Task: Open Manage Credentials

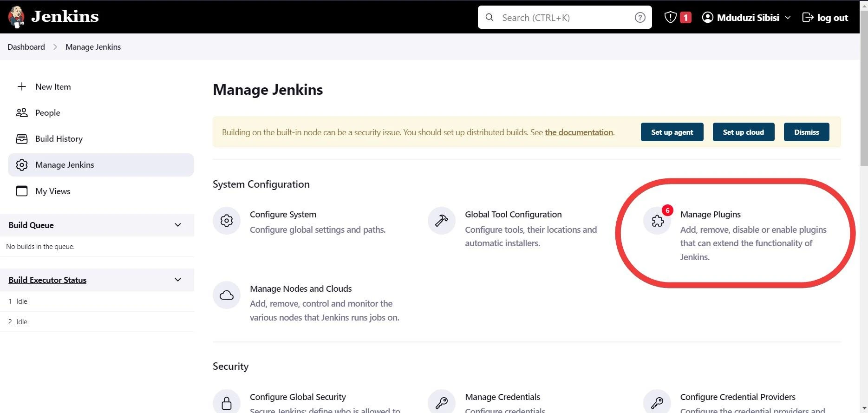Action: click(x=503, y=397)
